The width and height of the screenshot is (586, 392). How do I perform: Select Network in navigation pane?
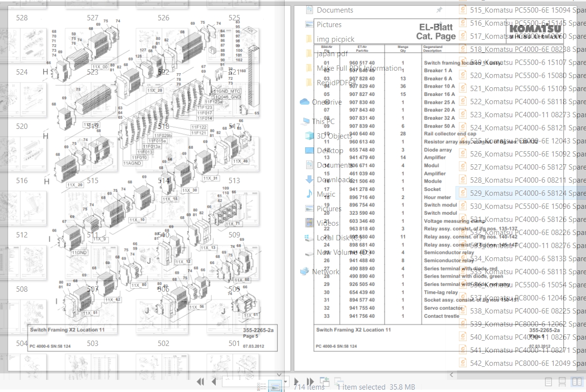tap(326, 271)
